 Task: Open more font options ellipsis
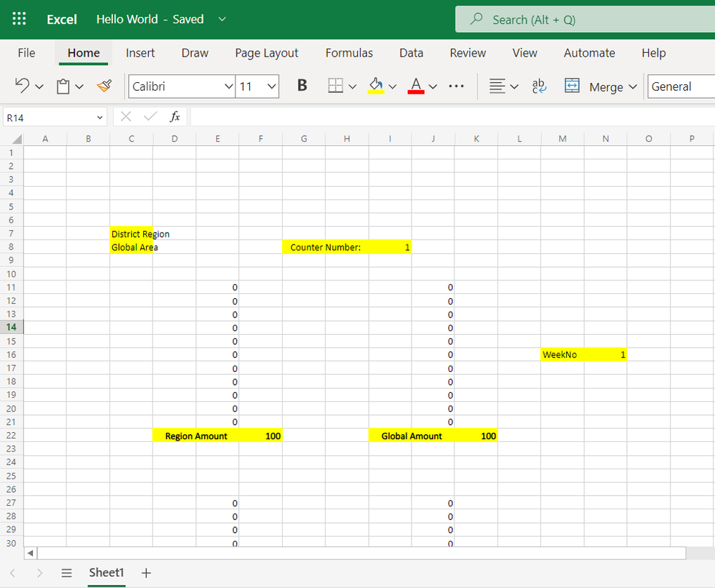(x=456, y=86)
